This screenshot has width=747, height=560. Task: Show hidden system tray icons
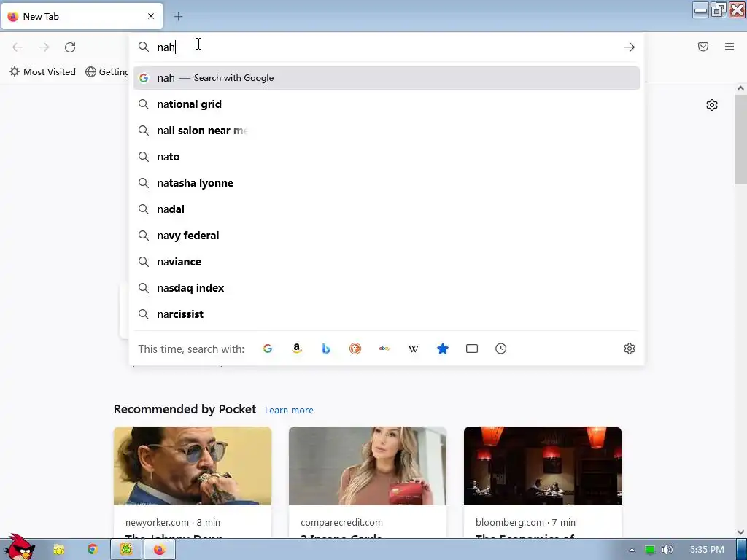coord(632,550)
